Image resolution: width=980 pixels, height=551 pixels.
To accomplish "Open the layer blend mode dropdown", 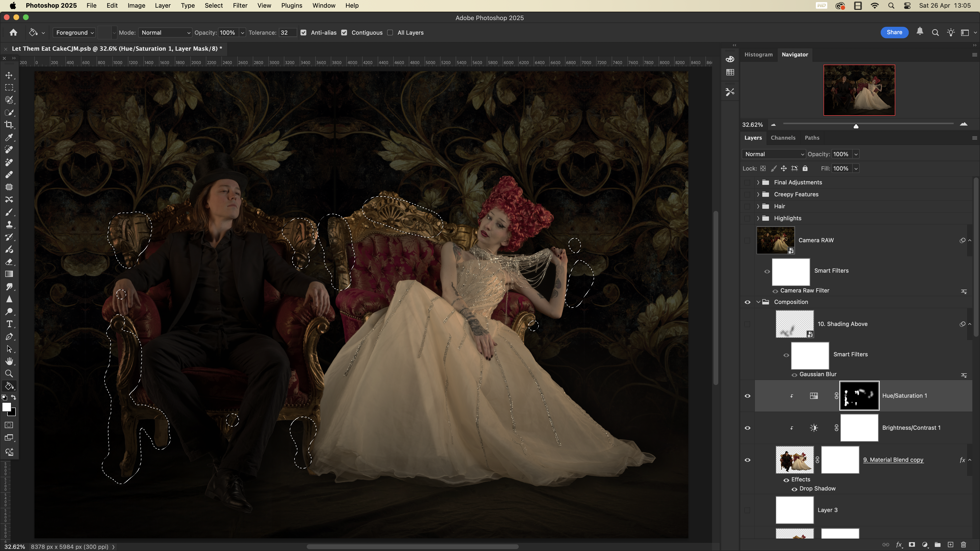I will tap(774, 154).
